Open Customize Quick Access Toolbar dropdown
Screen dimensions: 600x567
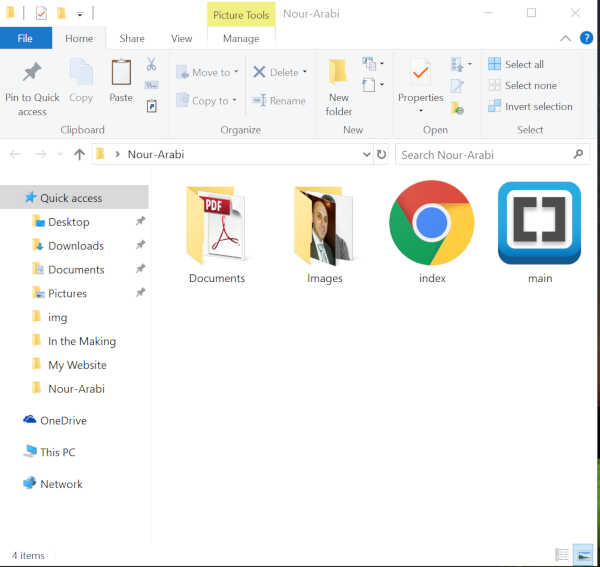click(x=80, y=15)
